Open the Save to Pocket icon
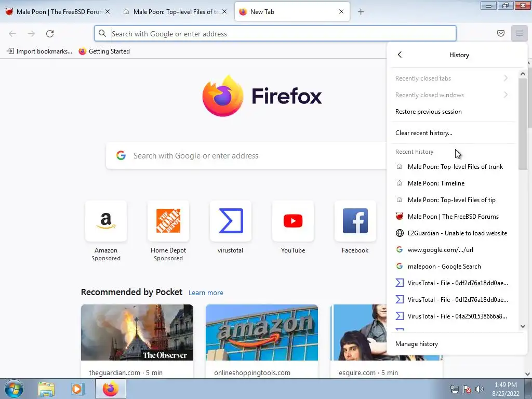Image resolution: width=532 pixels, height=399 pixels. coord(500,33)
